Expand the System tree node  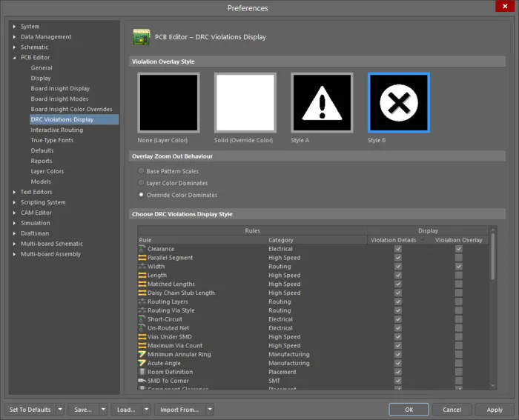[x=14, y=27]
